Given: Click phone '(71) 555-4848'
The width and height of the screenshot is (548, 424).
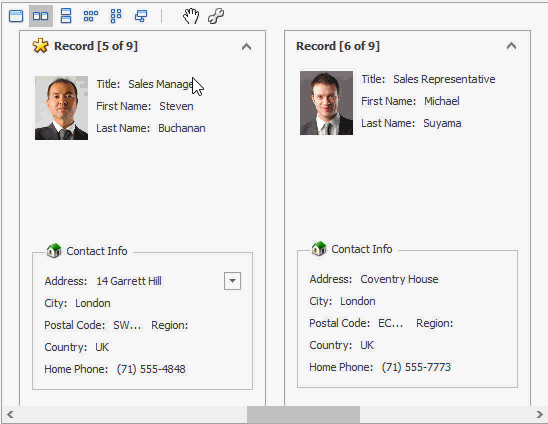Looking at the screenshot, I should click(151, 369).
